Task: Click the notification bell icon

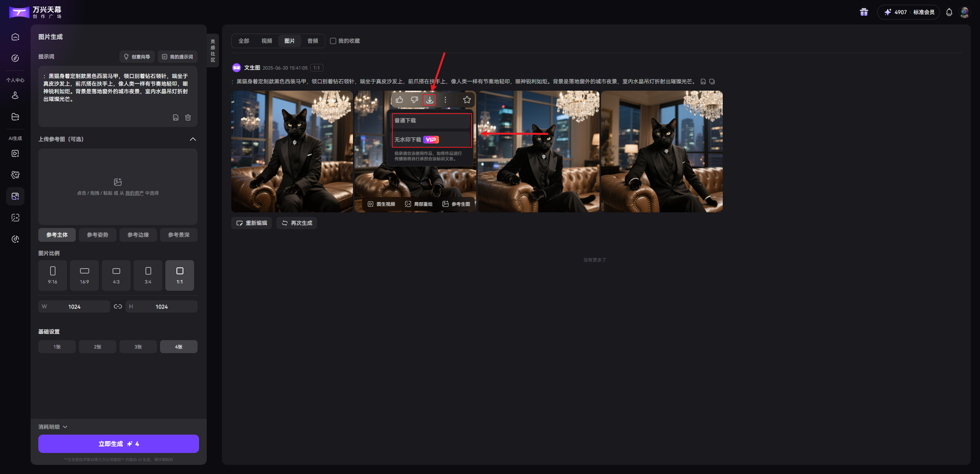Action: (949, 12)
